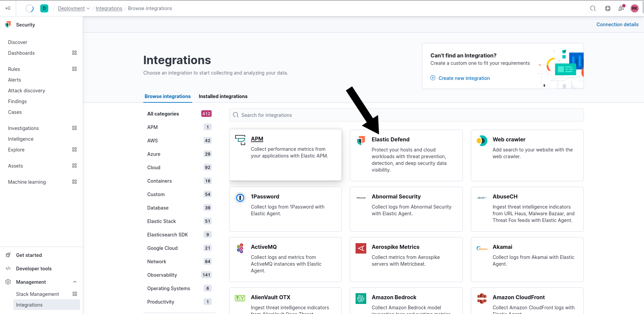The height and width of the screenshot is (314, 644).
Task: Open Explore submenu grid icon
Action: tap(74, 149)
